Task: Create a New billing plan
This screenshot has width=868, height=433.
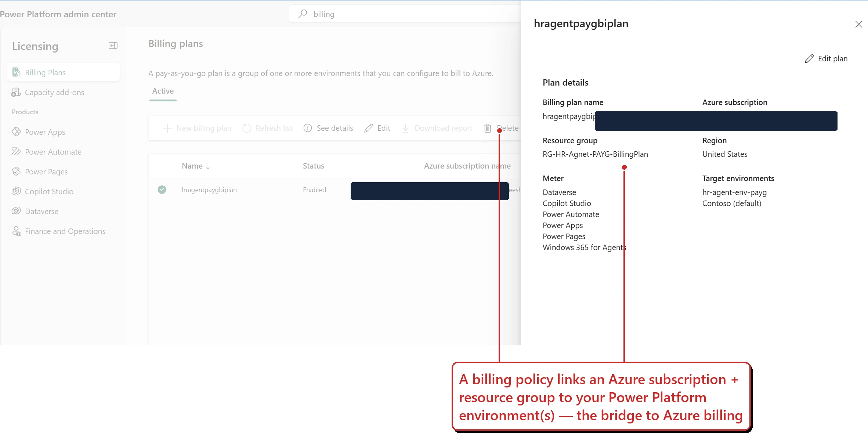Action: pyautogui.click(x=197, y=128)
